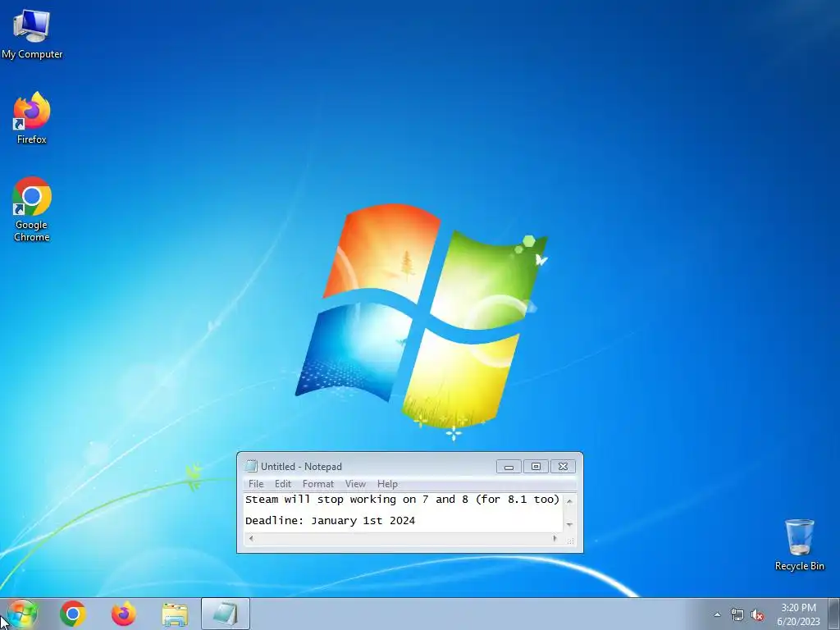Select the Google Chrome desktop shortcut
840x630 pixels.
pos(32,209)
